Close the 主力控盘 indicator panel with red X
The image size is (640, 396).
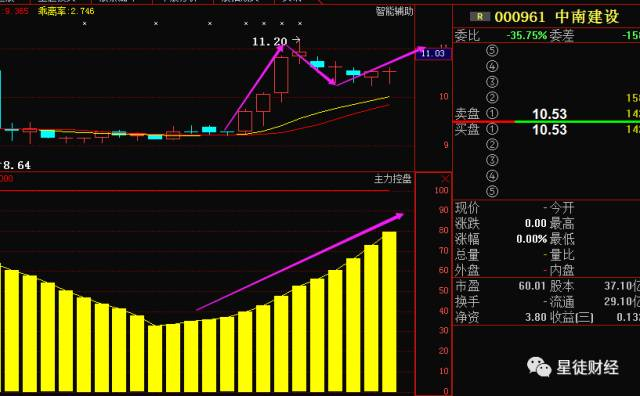click(x=445, y=179)
